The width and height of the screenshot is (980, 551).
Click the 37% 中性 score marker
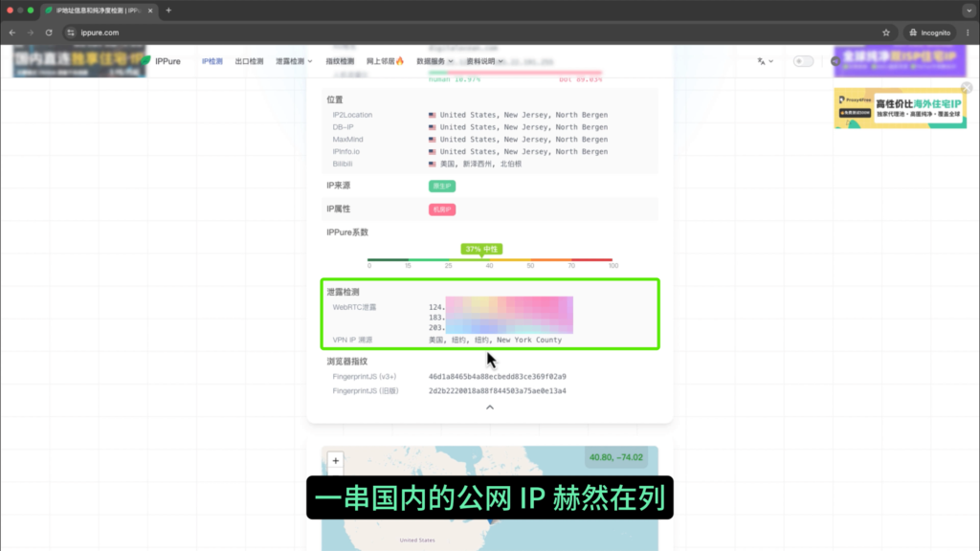[481, 249]
